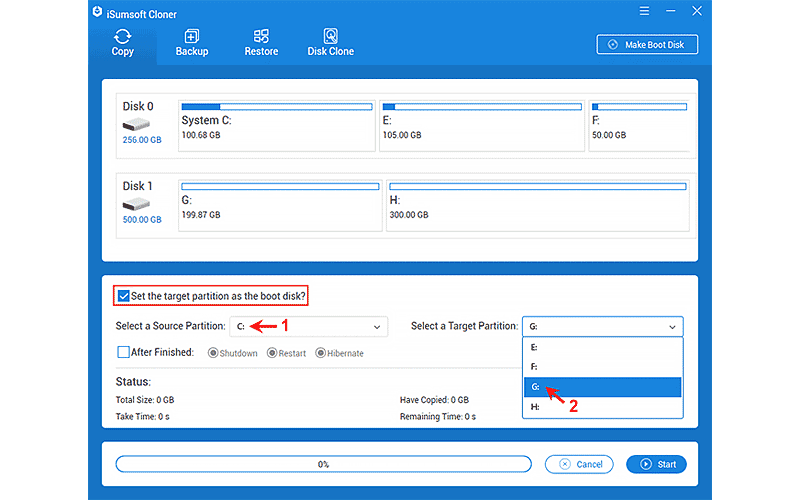This screenshot has width=800, height=500.
Task: Select the F: 50.00 GB partition
Action: (640, 126)
